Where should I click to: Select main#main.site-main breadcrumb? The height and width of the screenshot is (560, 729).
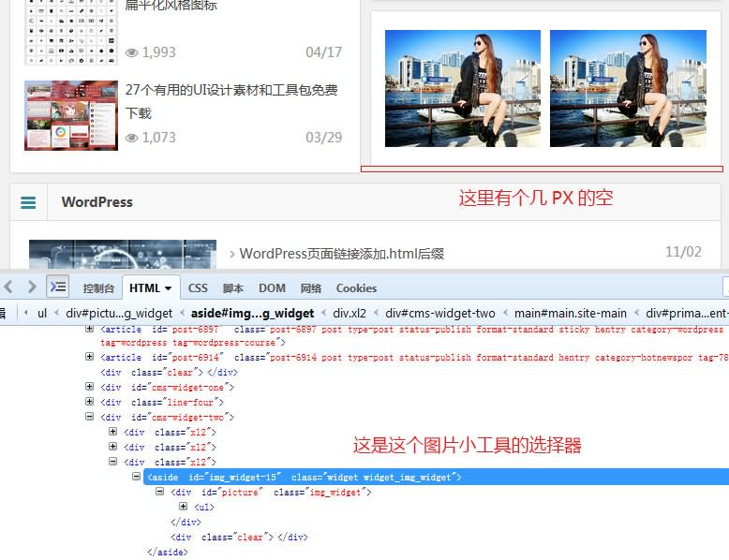570,313
